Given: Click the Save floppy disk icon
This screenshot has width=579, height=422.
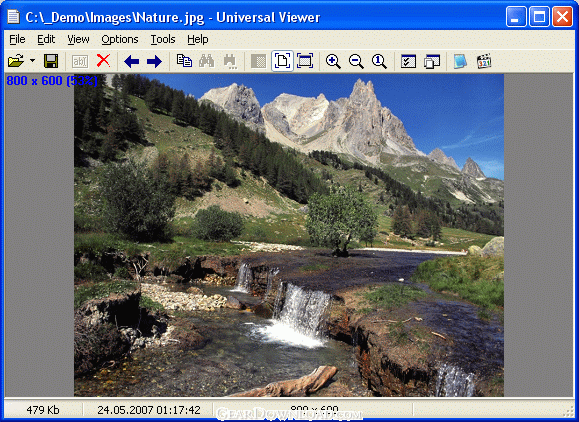Looking at the screenshot, I should point(51,61).
